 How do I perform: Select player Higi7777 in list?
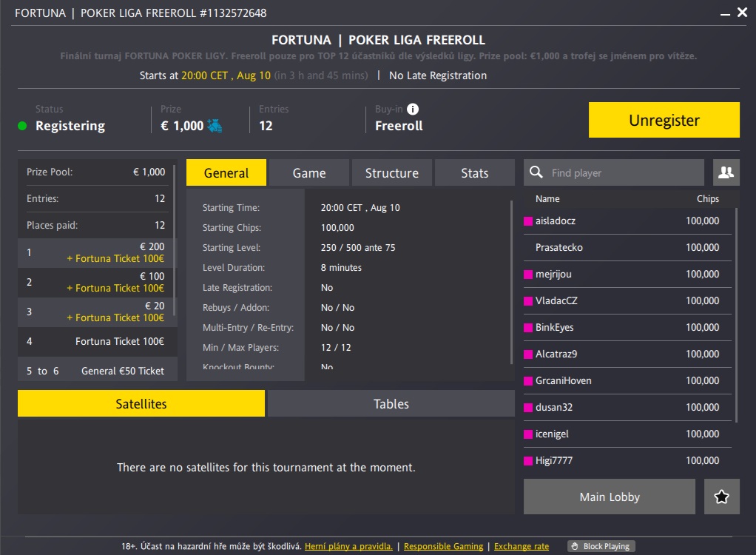point(628,460)
